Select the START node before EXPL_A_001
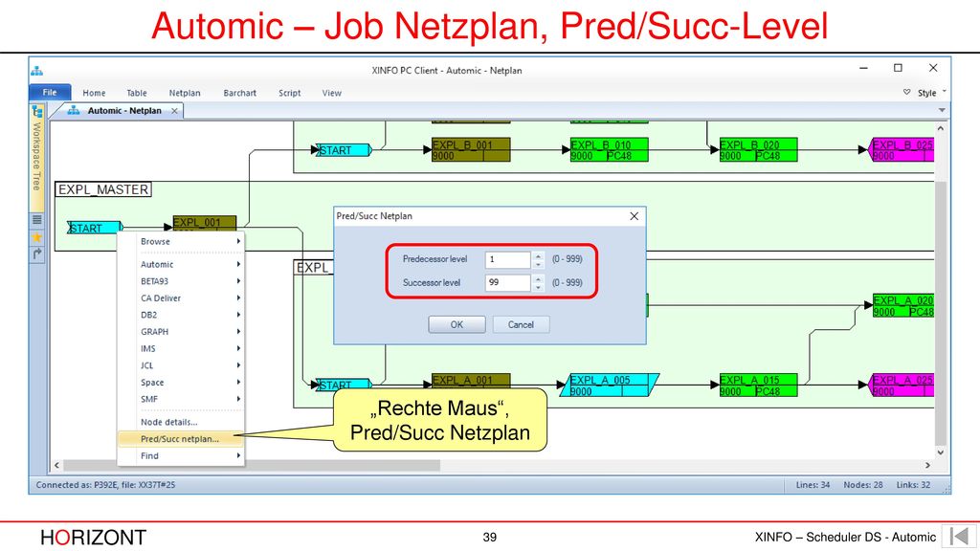Viewport: 980px width, 551px height. [345, 385]
